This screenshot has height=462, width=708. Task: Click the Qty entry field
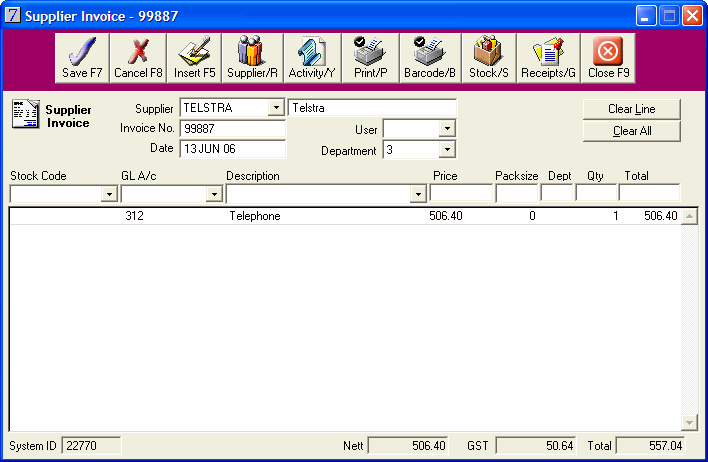pos(596,193)
